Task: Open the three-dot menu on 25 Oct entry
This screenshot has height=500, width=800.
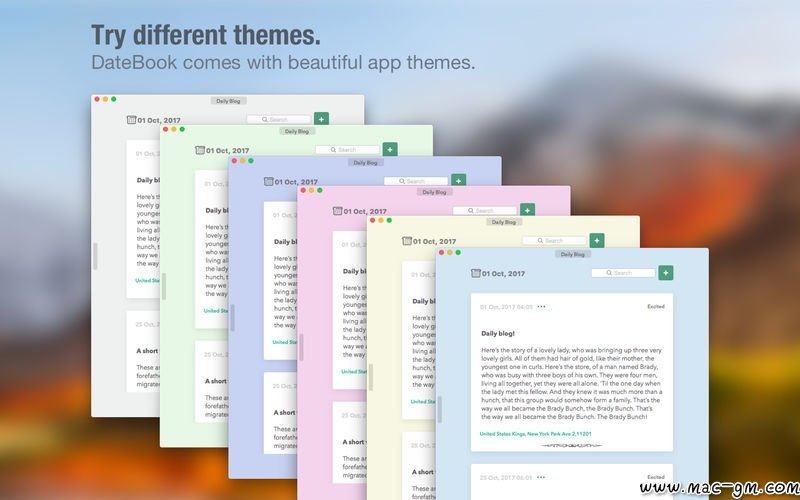Action: tap(541, 478)
